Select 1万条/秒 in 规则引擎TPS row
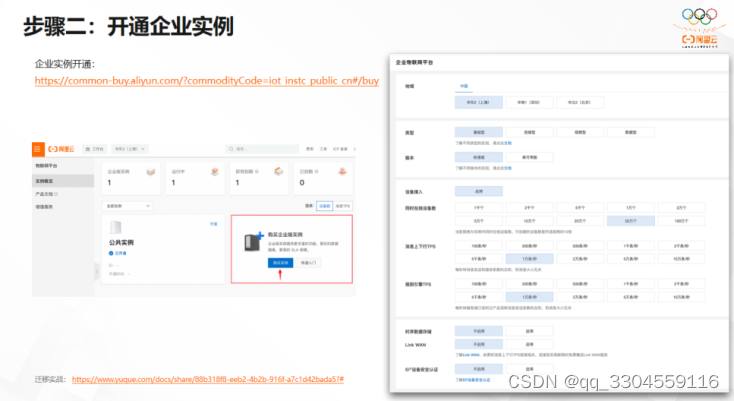The image size is (734, 401). click(529, 297)
